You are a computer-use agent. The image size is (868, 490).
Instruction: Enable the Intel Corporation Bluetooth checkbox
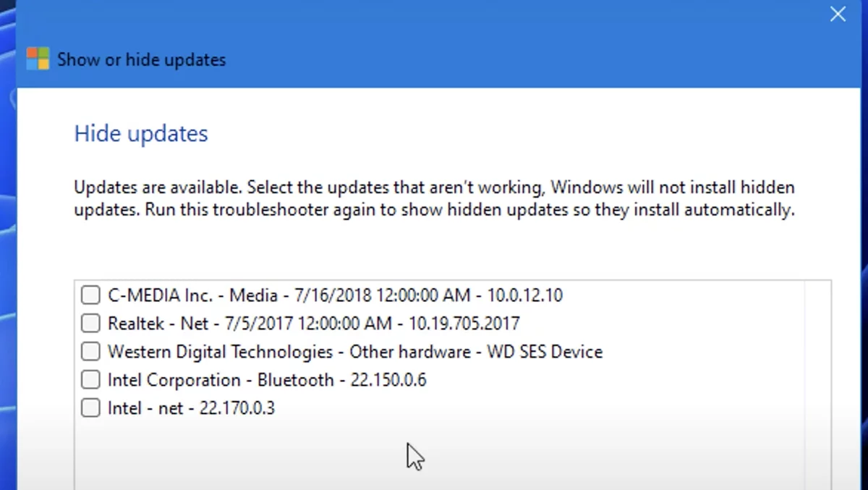[x=90, y=380]
